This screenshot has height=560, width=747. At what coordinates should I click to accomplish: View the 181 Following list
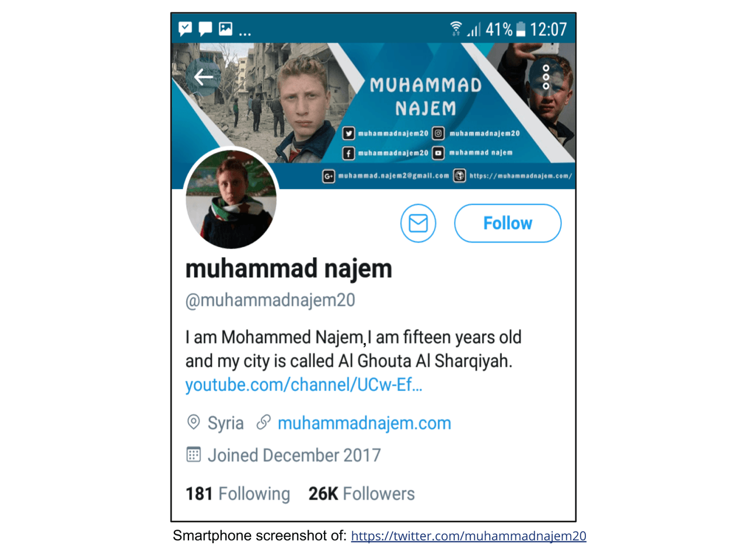point(238,494)
